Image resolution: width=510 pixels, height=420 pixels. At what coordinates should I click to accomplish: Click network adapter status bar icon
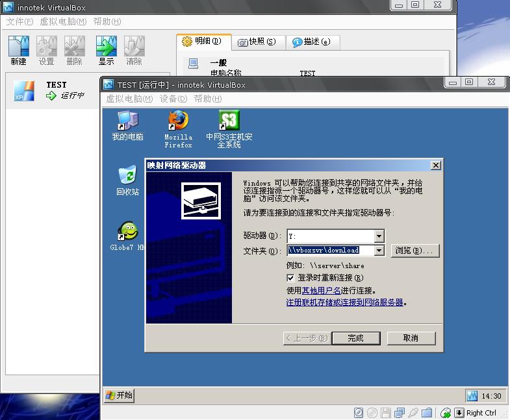pyautogui.click(x=400, y=413)
